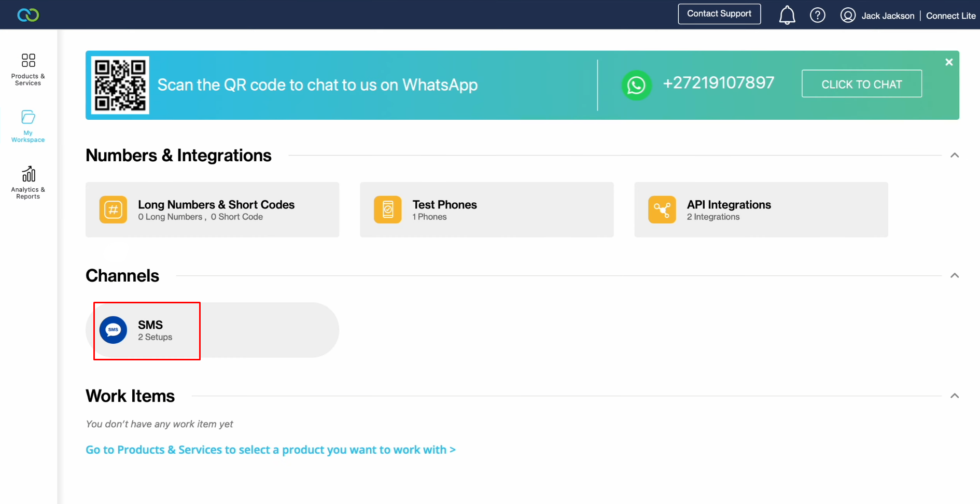Click the CLICK TO CHAT button
This screenshot has width=980, height=504.
862,83
